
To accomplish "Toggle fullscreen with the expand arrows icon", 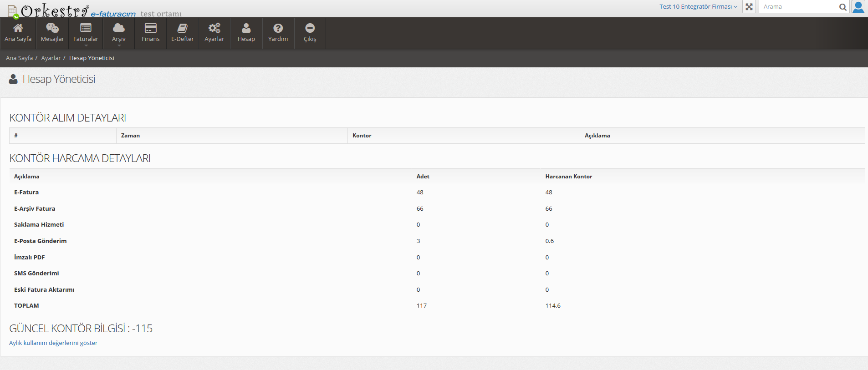I will tap(749, 7).
